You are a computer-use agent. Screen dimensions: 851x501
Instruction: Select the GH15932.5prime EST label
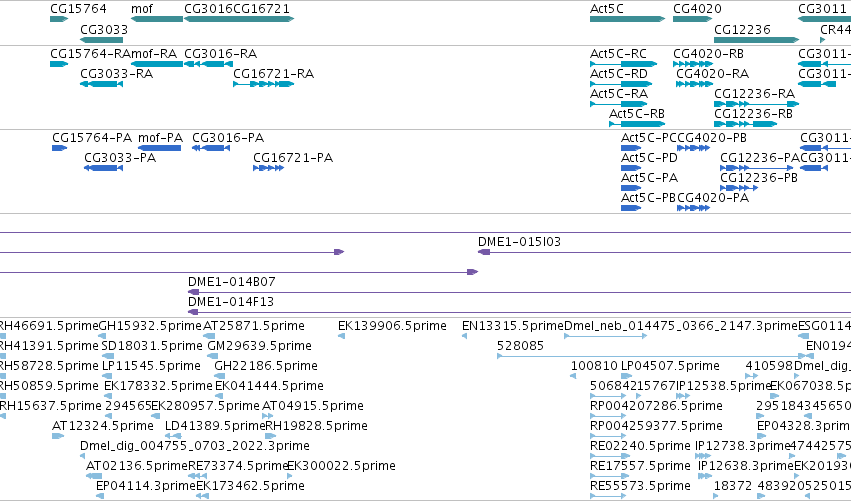pos(150,326)
